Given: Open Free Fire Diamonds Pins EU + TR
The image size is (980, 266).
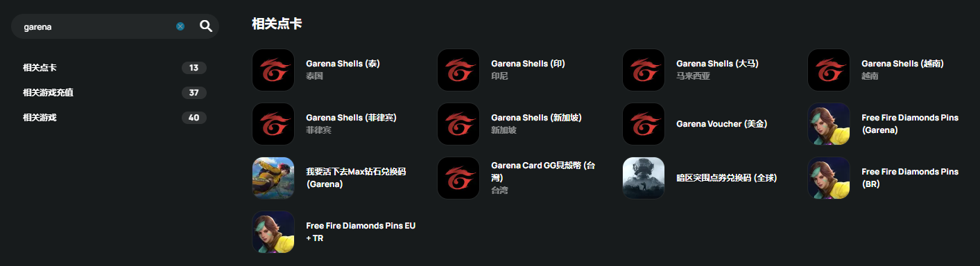Looking at the screenshot, I should (361, 232).
